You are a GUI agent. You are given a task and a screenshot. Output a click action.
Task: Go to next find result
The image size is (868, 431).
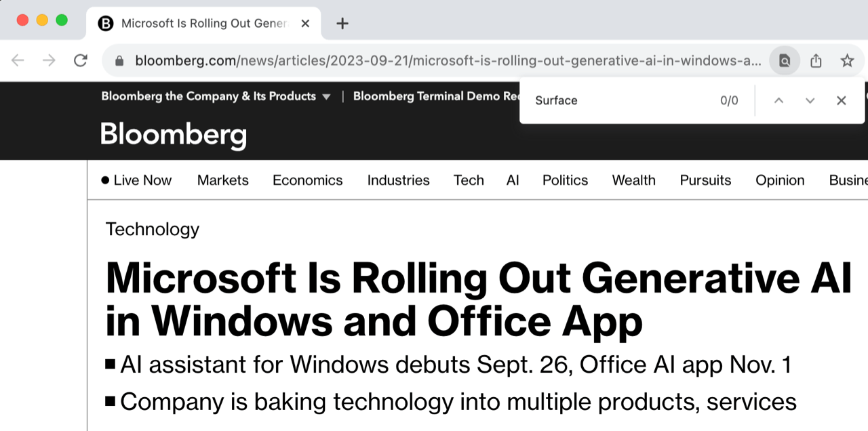pos(810,100)
